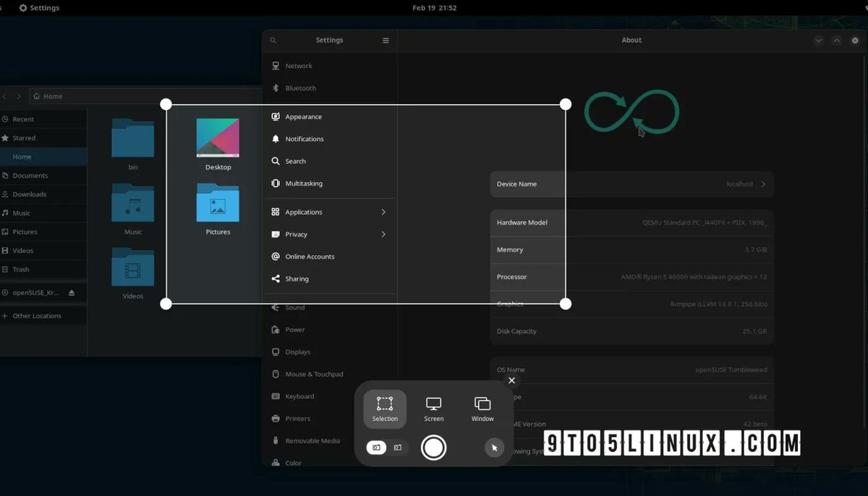Open Settings hamburger menu
The image size is (868, 496).
pyautogui.click(x=386, y=40)
